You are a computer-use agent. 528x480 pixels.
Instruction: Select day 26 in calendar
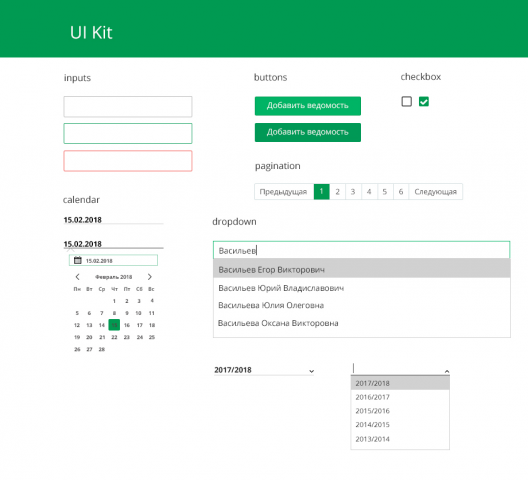click(77, 349)
